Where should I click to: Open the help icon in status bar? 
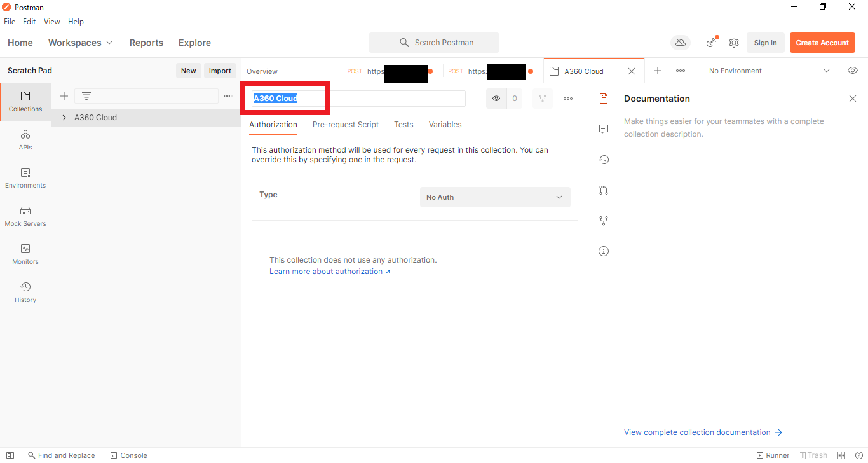(858, 455)
